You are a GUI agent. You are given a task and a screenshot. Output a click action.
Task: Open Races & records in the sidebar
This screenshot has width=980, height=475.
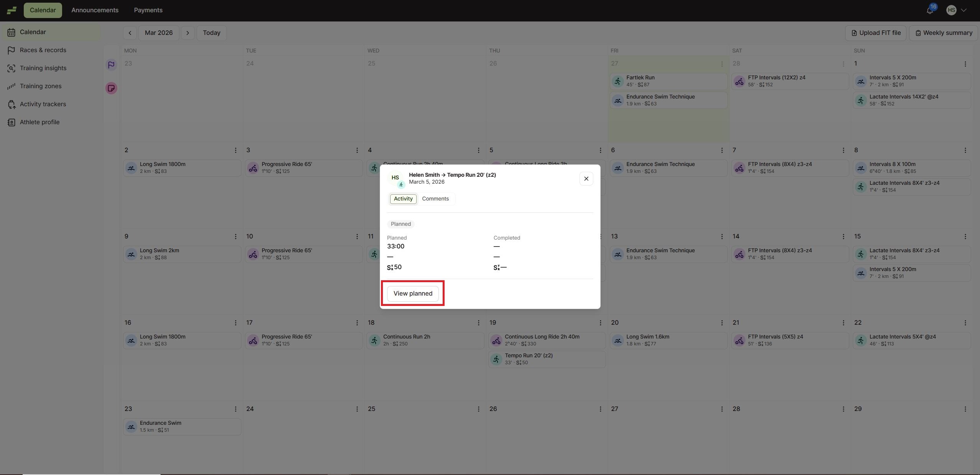pyautogui.click(x=43, y=50)
